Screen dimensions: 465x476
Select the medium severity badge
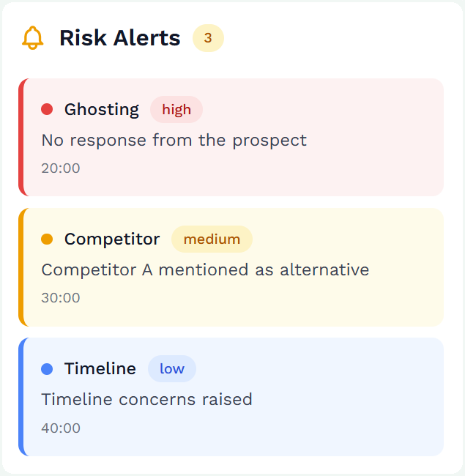click(x=212, y=239)
